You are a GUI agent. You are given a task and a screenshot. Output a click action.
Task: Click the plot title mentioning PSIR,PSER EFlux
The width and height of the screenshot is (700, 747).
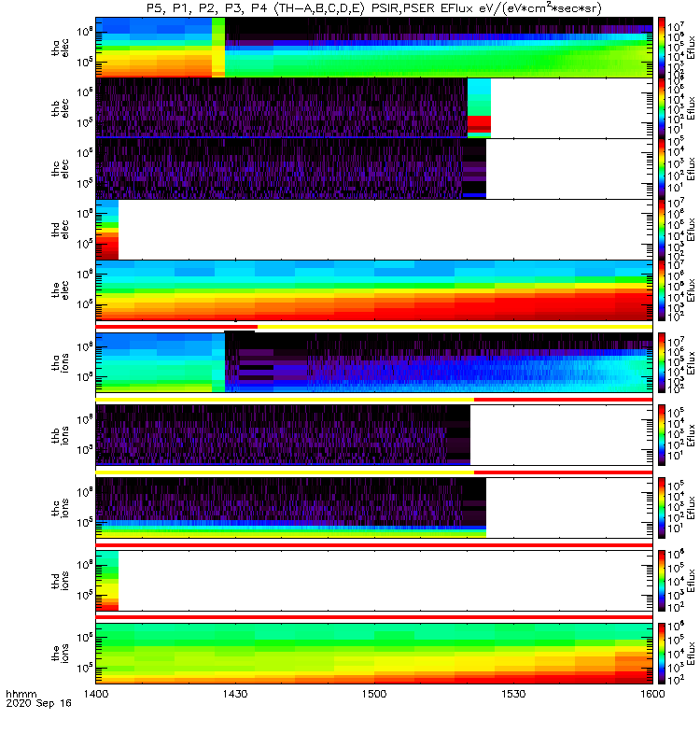(374, 8)
